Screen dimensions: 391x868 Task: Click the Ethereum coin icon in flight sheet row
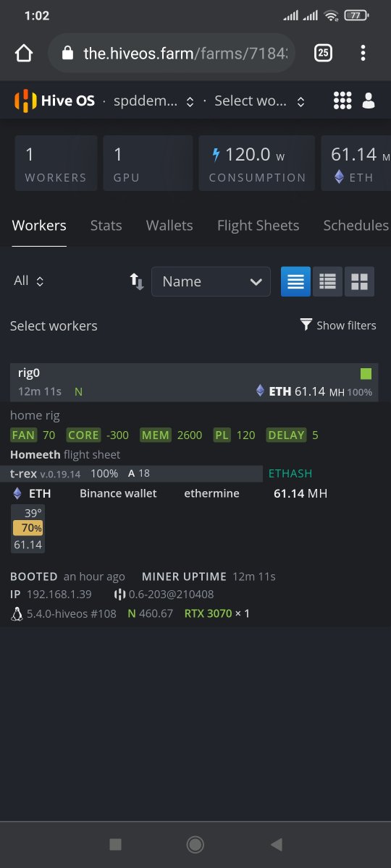pyautogui.click(x=17, y=493)
